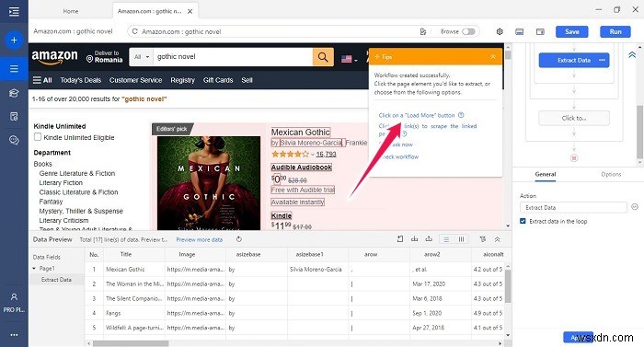Click the Run button
644x347 pixels.
point(615,31)
